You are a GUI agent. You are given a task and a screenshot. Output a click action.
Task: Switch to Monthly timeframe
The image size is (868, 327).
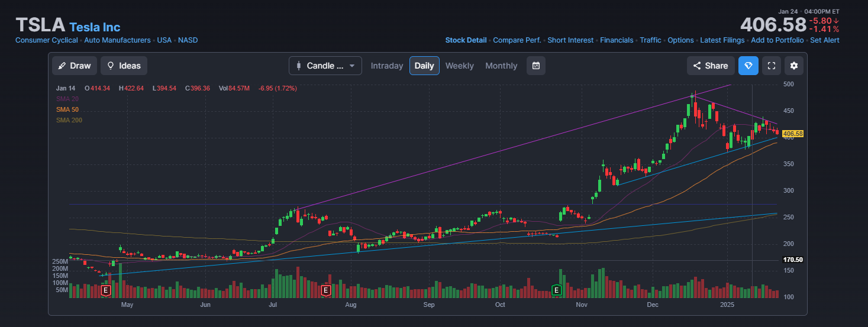[501, 66]
